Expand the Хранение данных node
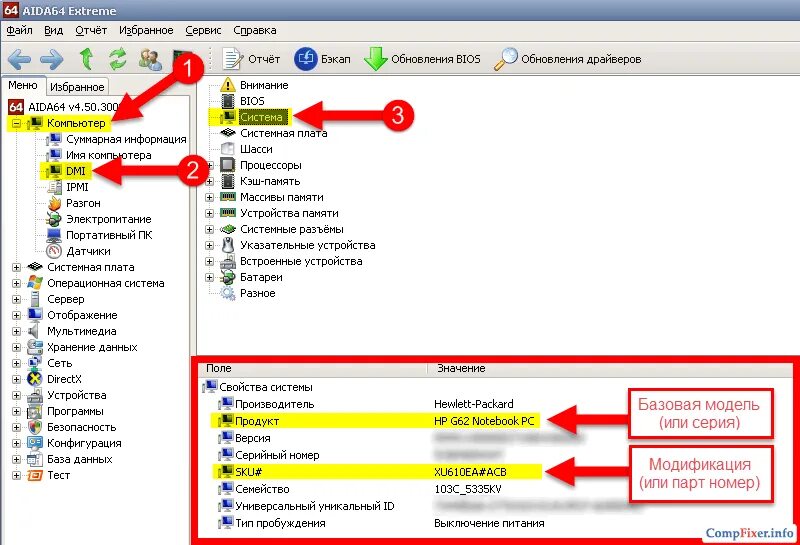Viewport: 800px width, 545px height. click(x=16, y=348)
